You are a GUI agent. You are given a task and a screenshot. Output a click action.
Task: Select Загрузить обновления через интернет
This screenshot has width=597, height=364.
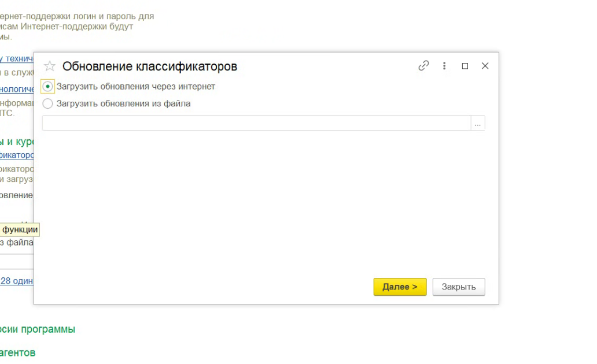46,86
